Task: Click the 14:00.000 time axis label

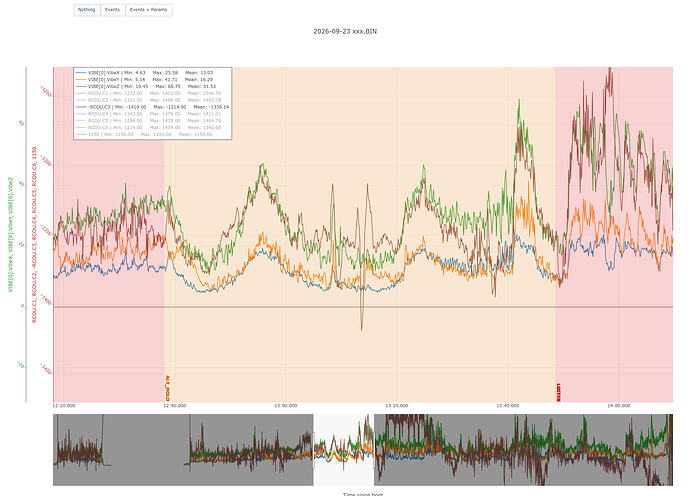Action: (x=618, y=406)
